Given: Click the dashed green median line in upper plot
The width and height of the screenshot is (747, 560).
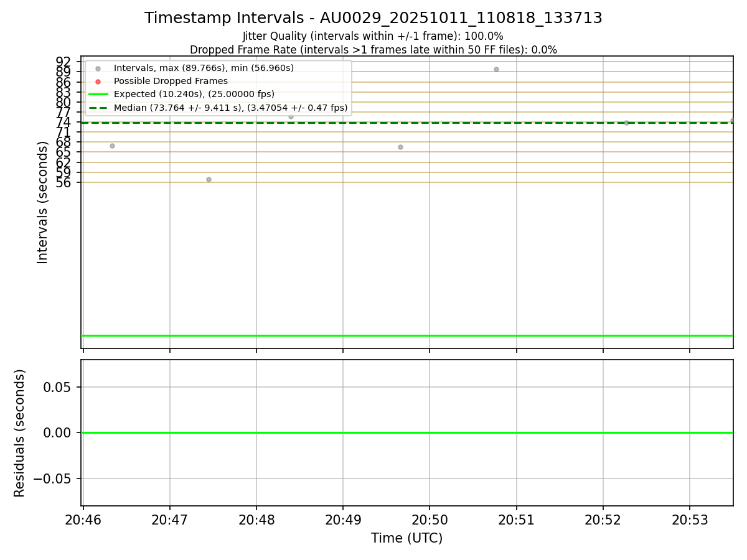Looking at the screenshot, I should [407, 123].
